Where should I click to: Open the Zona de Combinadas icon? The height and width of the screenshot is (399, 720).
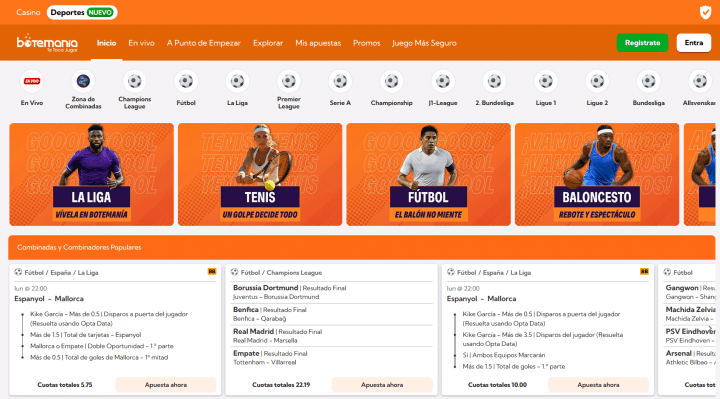point(83,81)
